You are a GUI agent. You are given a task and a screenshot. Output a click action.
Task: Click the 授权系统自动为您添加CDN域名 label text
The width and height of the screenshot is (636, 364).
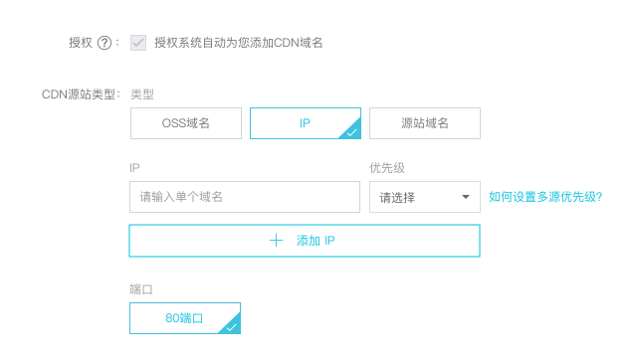pyautogui.click(x=239, y=43)
